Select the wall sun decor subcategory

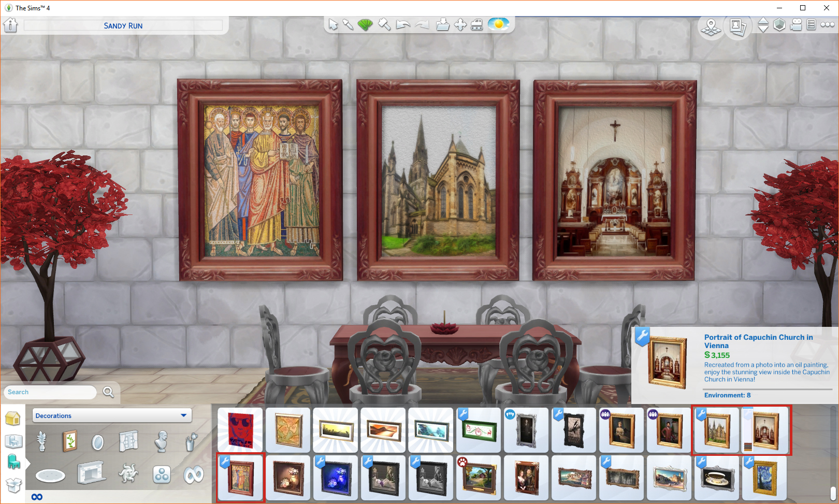(x=128, y=473)
